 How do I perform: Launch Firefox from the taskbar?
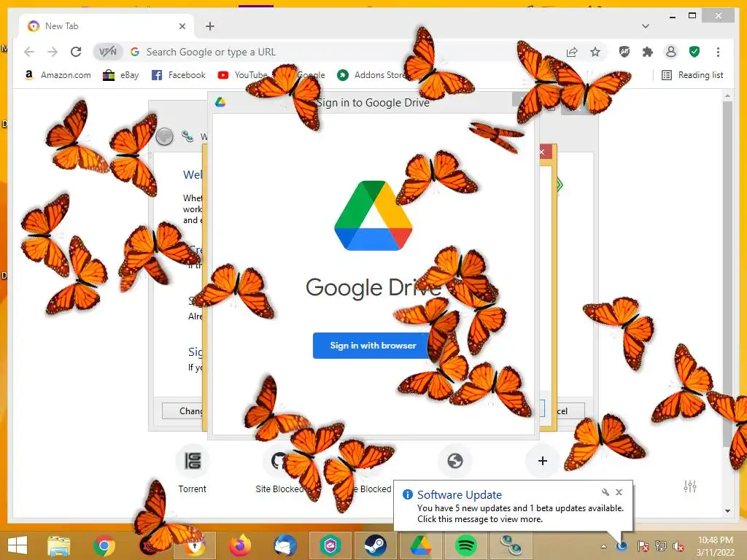240,545
